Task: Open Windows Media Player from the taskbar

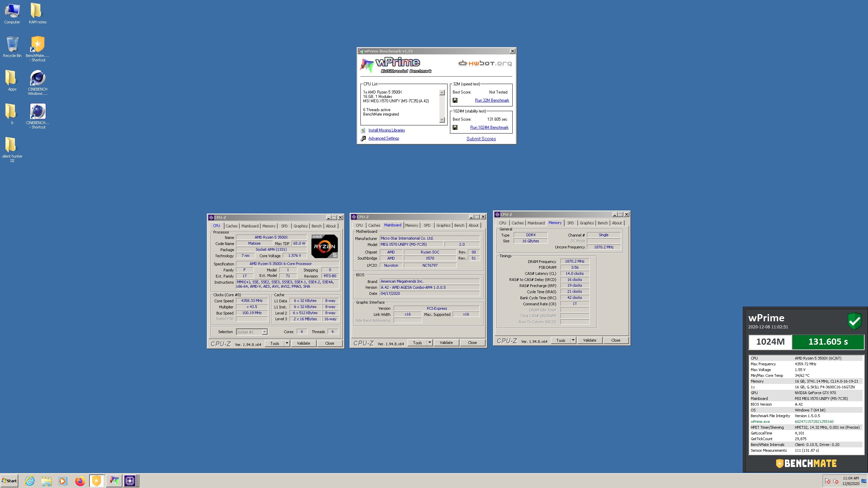Action: [x=63, y=481]
